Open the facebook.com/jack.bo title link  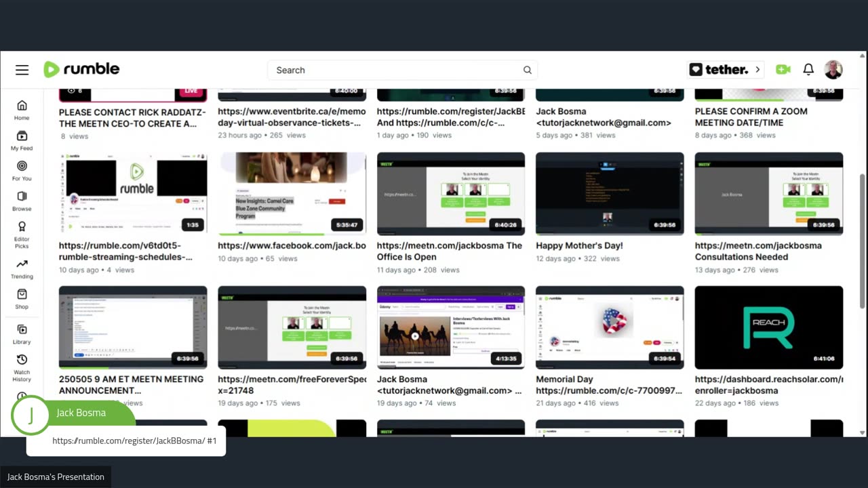click(292, 245)
